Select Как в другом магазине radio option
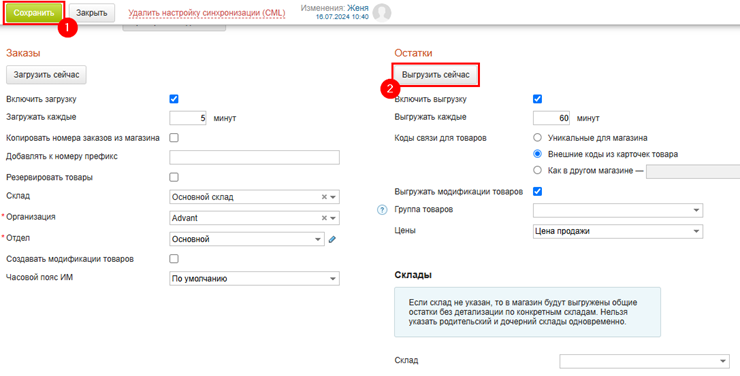 [537, 171]
